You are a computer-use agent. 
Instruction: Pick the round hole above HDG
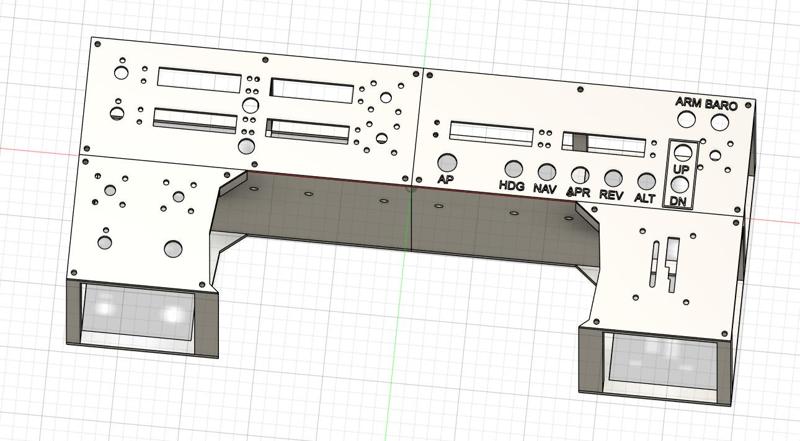click(513, 169)
